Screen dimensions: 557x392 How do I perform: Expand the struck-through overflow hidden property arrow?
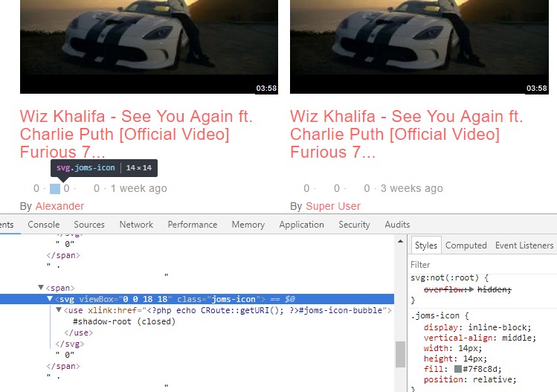[x=471, y=289]
